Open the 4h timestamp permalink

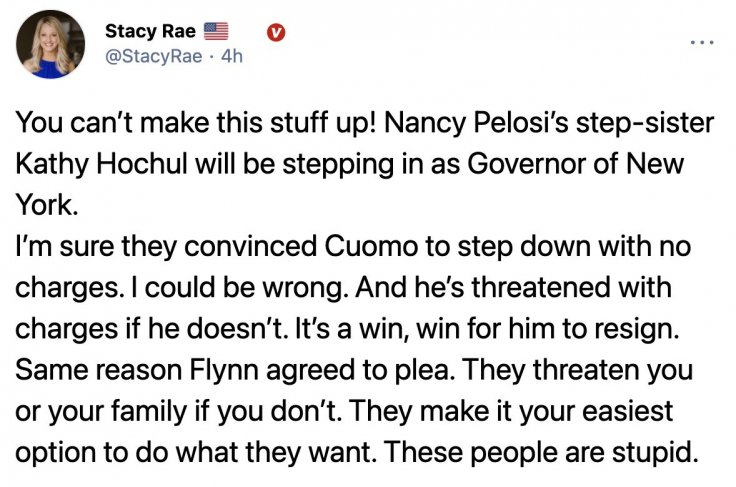click(232, 56)
